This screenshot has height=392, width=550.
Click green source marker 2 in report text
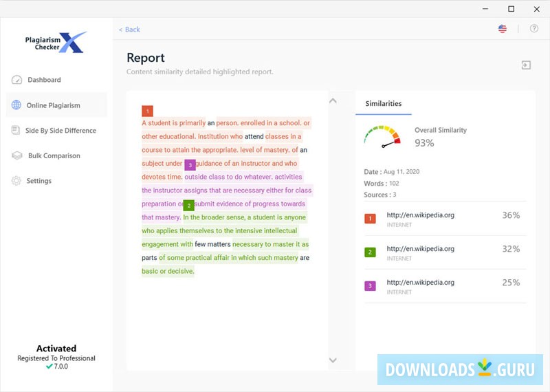[x=188, y=206]
